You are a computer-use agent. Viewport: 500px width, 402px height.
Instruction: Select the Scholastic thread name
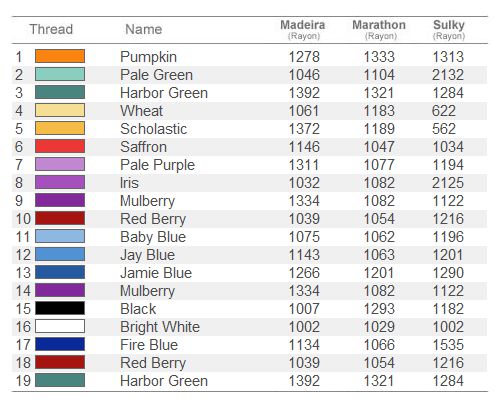click(154, 129)
